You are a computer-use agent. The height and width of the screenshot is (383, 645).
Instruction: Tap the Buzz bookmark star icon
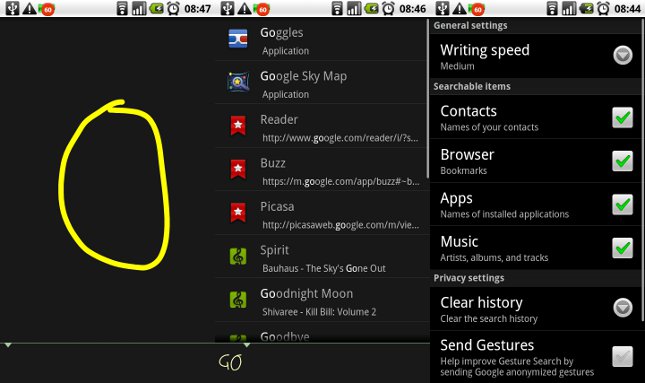(x=238, y=169)
